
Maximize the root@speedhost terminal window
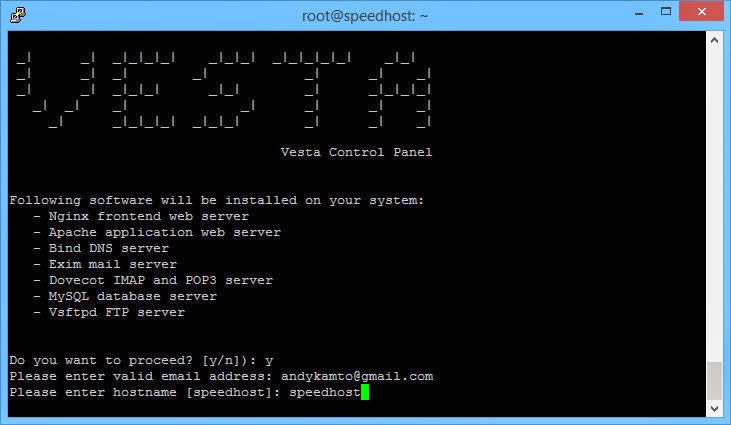[x=666, y=12]
